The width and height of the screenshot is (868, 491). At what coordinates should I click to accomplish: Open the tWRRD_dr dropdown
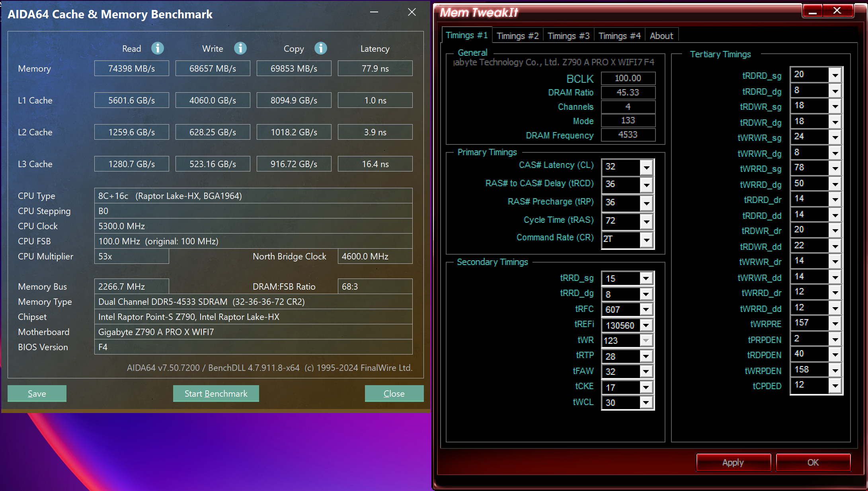(x=835, y=292)
